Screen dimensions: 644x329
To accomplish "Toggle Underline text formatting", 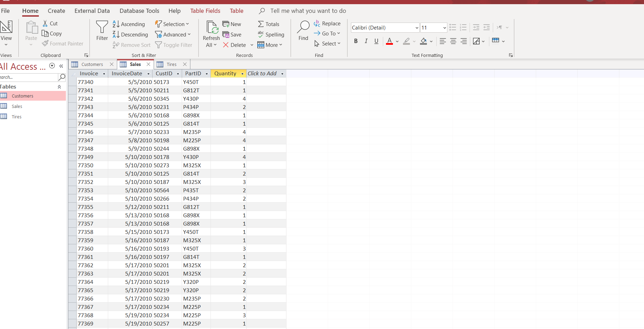I will (x=376, y=41).
